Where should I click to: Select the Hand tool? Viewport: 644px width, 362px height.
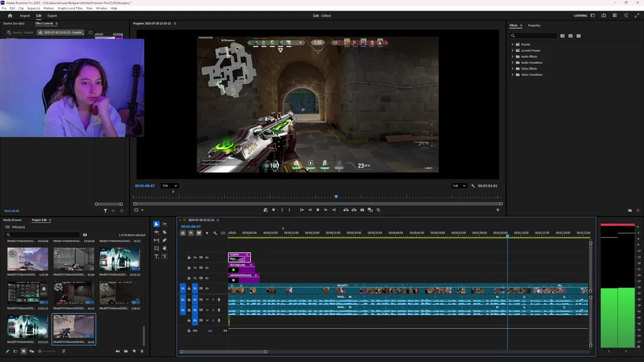165,248
